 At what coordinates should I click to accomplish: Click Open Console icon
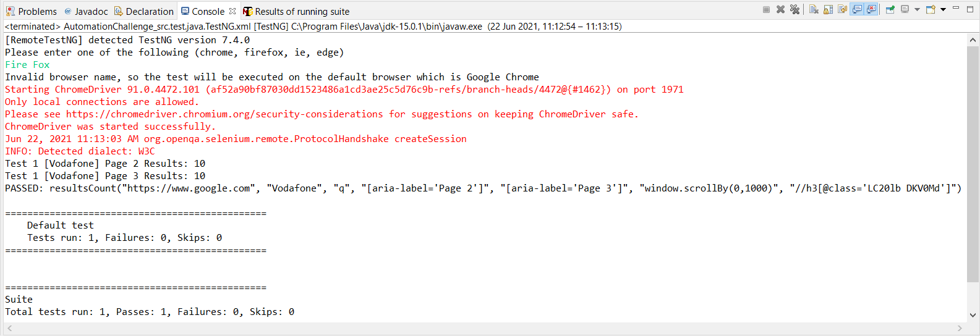pos(931,9)
